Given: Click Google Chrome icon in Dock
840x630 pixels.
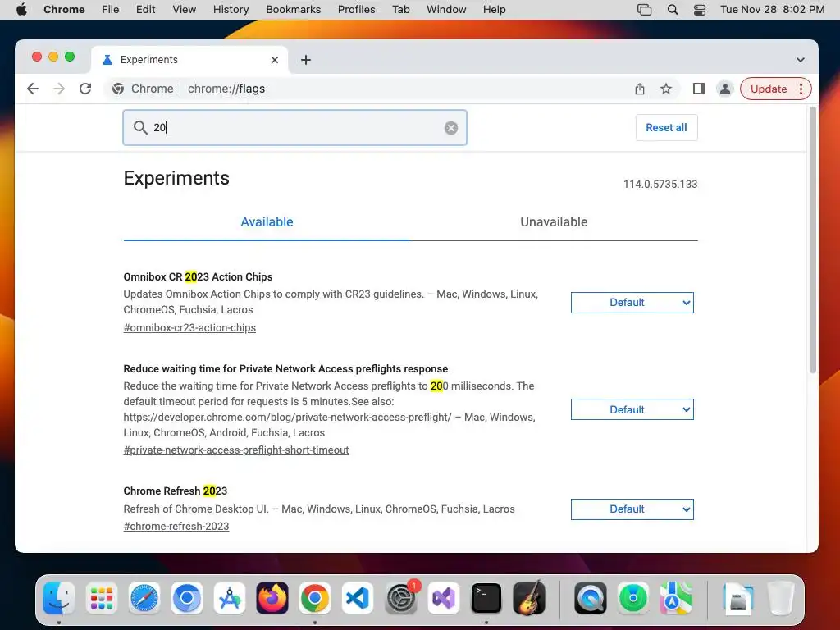Looking at the screenshot, I should [x=315, y=598].
